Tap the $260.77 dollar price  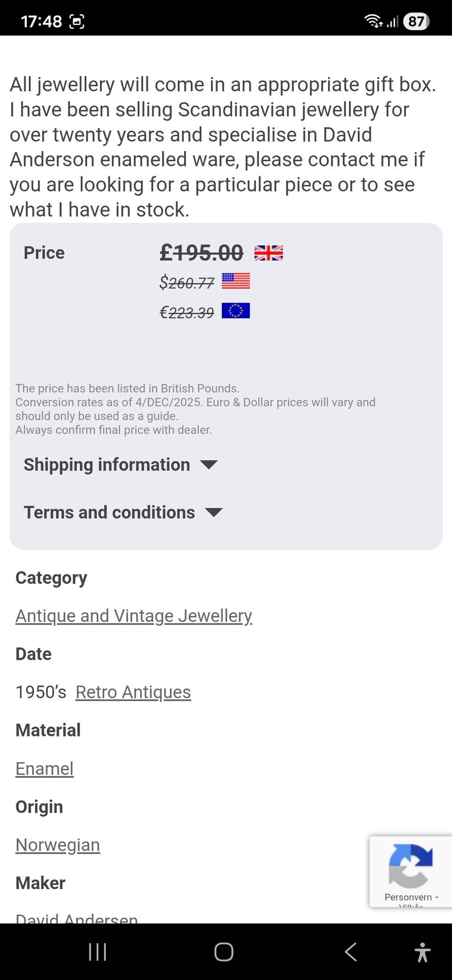coord(187,283)
